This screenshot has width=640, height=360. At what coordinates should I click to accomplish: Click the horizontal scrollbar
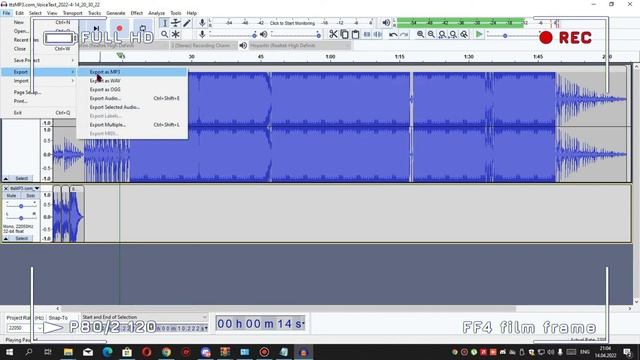tap(288, 309)
